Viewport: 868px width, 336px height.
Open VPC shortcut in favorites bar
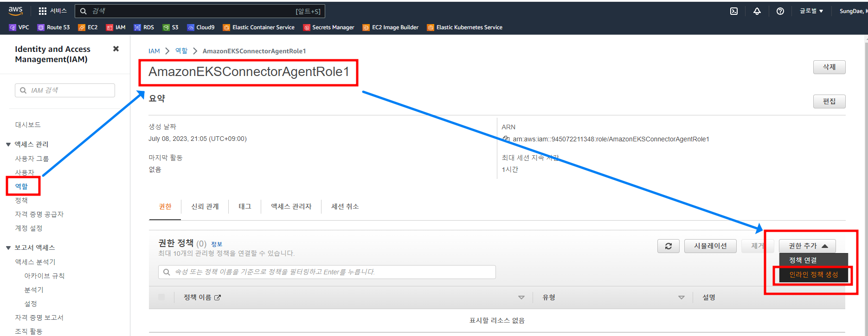19,27
